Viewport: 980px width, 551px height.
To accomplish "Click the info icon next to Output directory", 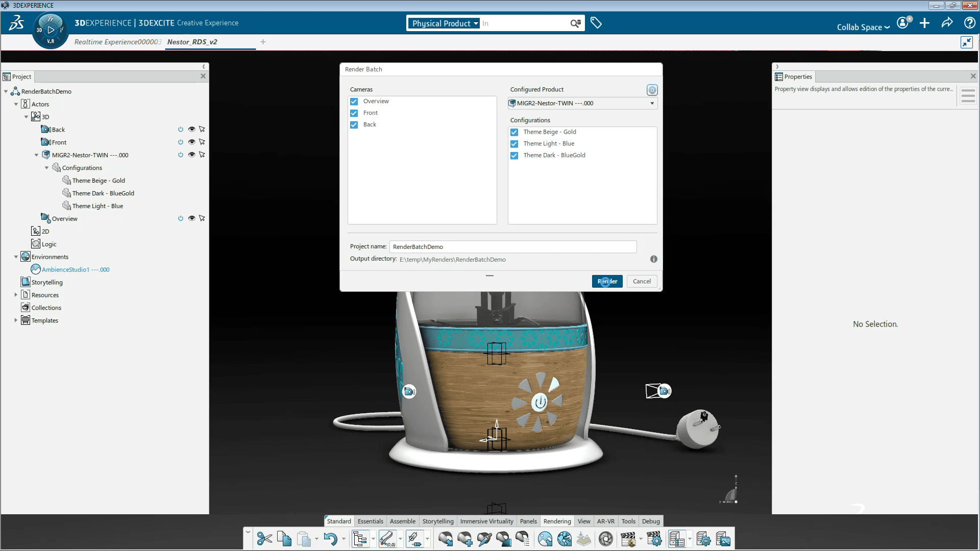I will [653, 258].
